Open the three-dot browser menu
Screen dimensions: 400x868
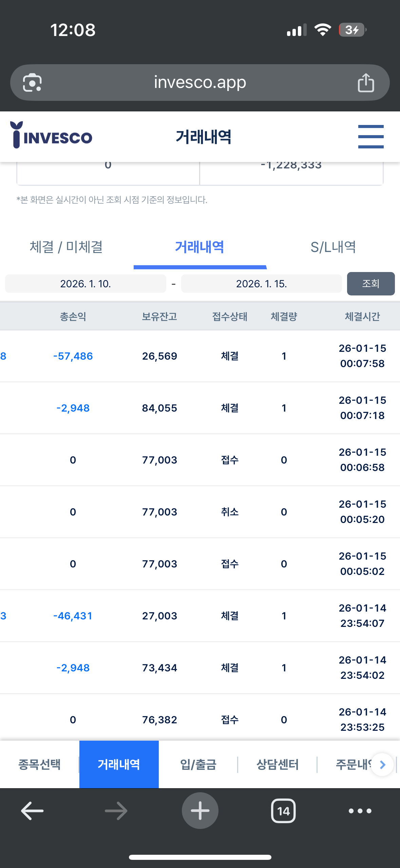pyautogui.click(x=360, y=811)
